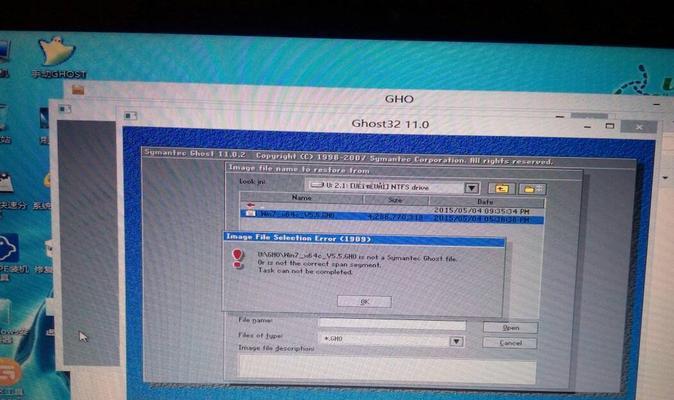Expand the Files of type dropdown
Screen dimensions: 674x400
[456, 342]
